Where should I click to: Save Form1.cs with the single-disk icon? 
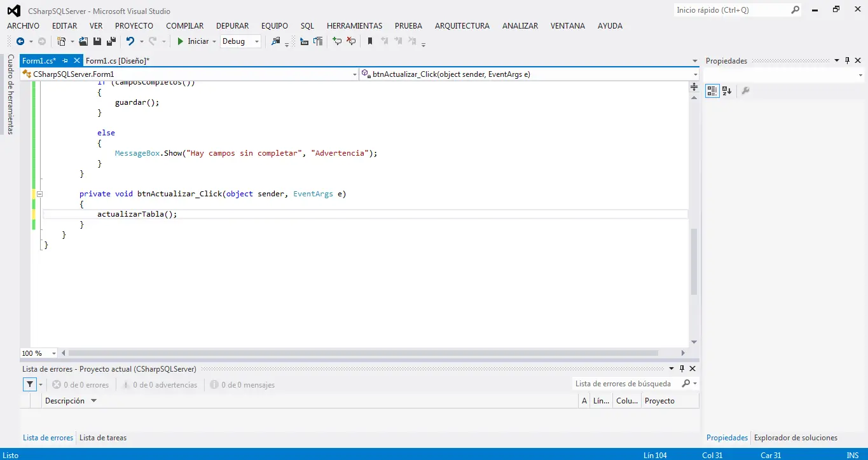click(x=97, y=41)
